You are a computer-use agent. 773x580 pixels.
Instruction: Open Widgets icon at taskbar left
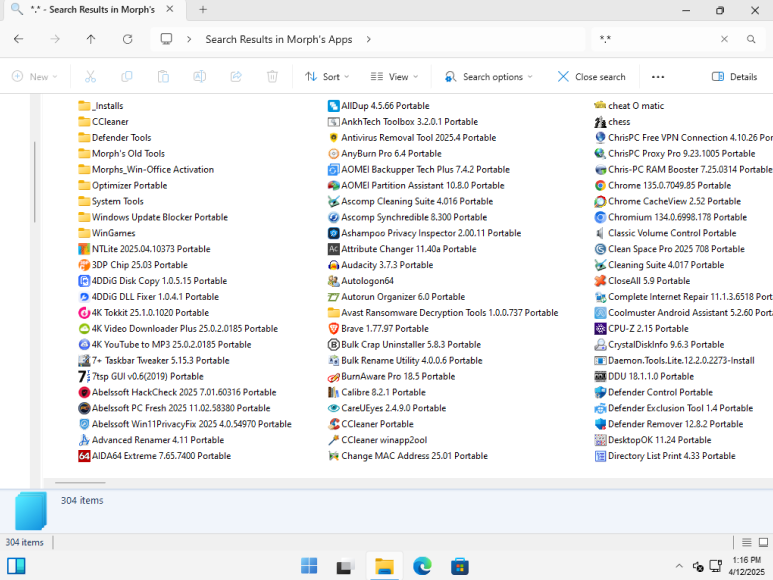click(x=16, y=566)
